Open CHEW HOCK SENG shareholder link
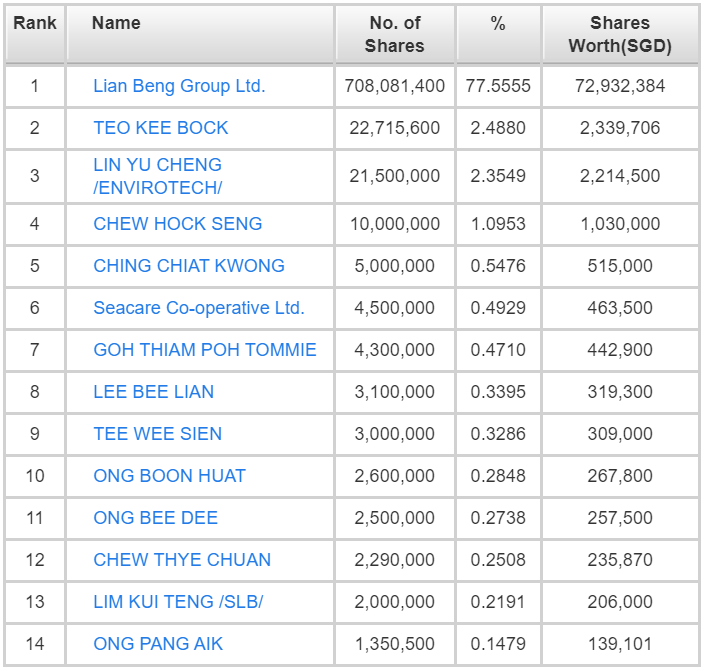This screenshot has height=671, width=705. click(x=178, y=224)
